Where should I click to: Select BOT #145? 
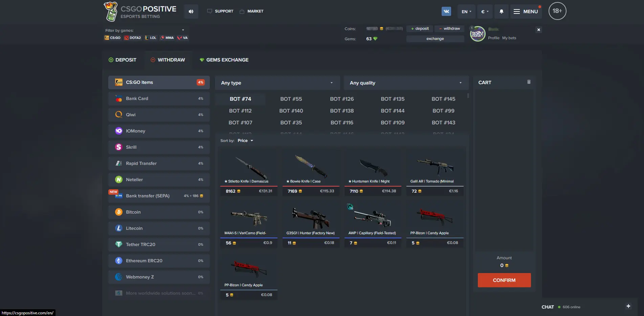pyautogui.click(x=443, y=99)
